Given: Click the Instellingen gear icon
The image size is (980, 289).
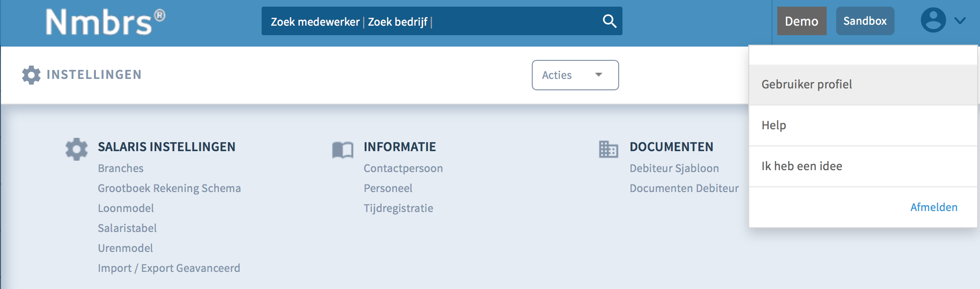Looking at the screenshot, I should coord(31,75).
